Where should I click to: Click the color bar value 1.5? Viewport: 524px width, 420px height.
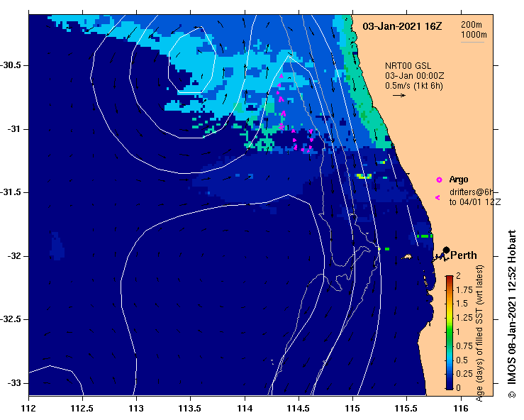pyautogui.click(x=462, y=304)
